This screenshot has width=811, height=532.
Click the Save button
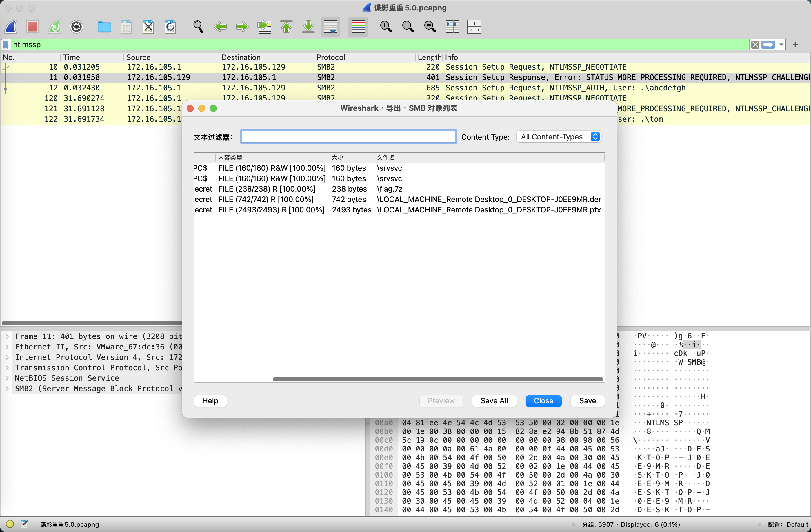tap(588, 401)
